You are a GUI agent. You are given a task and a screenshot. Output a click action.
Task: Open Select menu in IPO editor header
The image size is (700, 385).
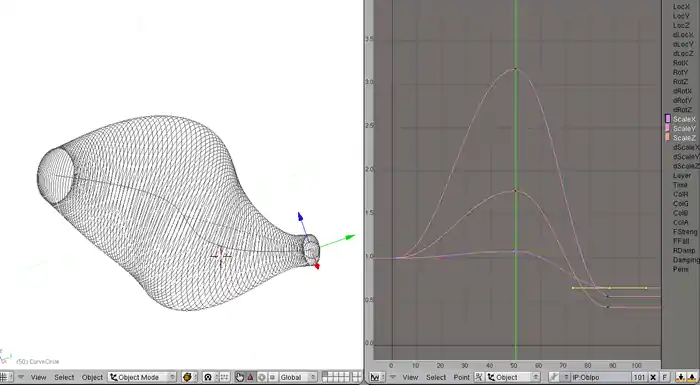point(436,377)
